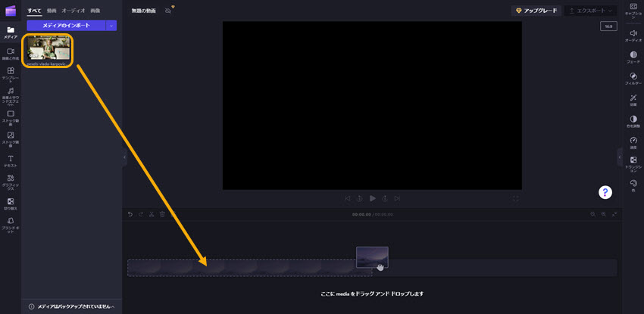The width and height of the screenshot is (644, 314).
Task: Open the フィルター (Filters) panel on right
Action: 633,76
